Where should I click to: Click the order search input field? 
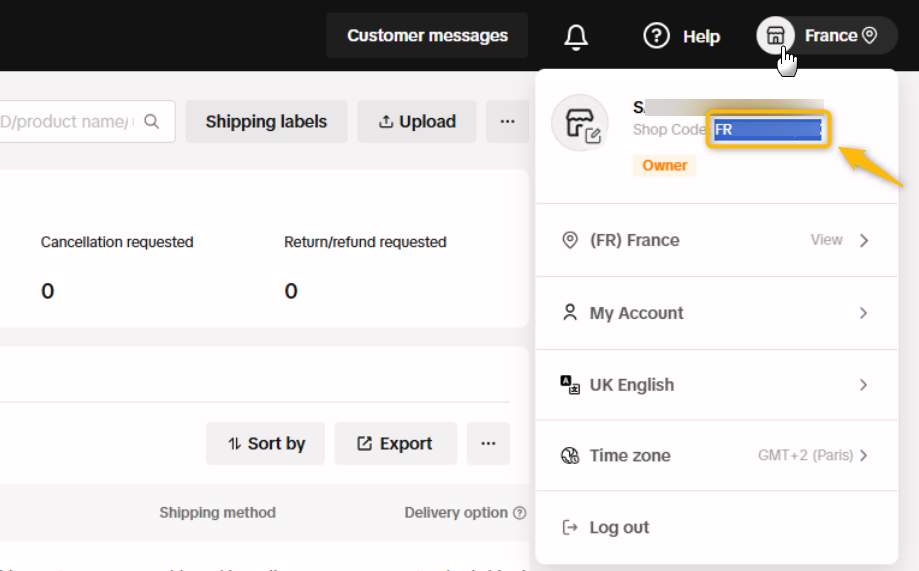pyautogui.click(x=70, y=121)
